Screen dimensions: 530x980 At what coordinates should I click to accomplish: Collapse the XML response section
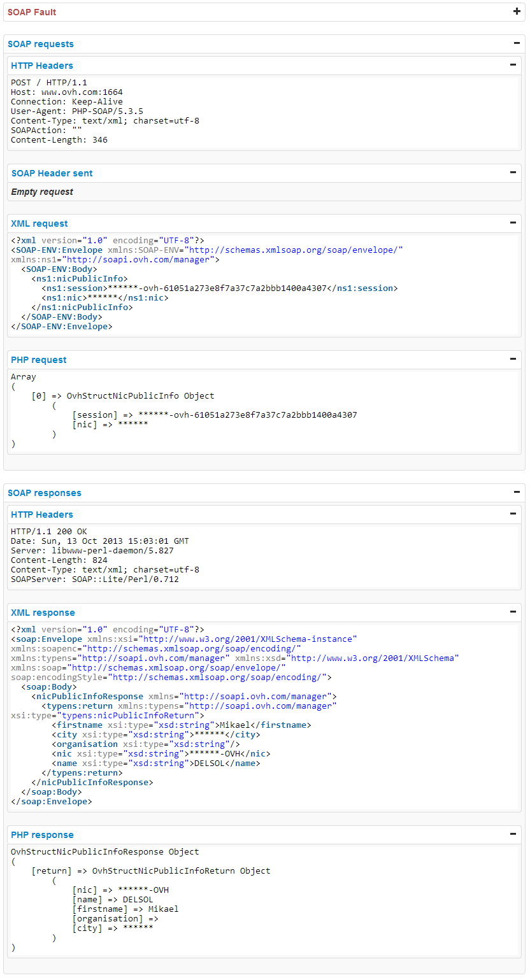tap(513, 611)
